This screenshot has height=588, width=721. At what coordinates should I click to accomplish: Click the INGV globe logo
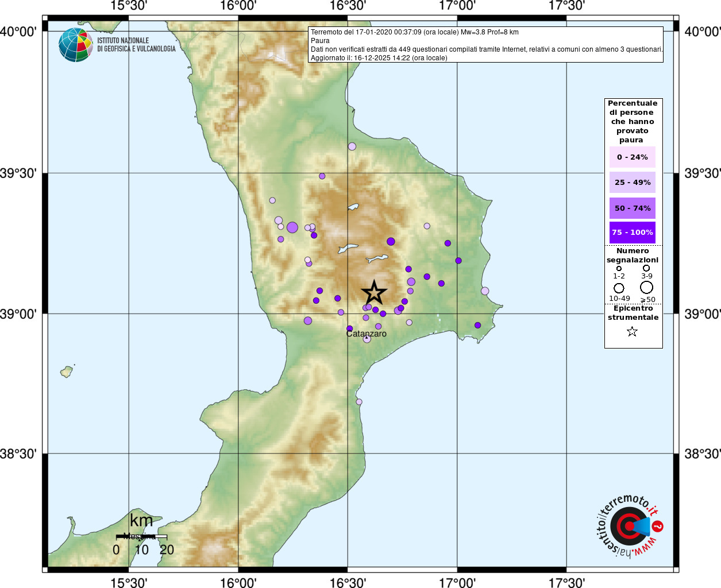76,45
